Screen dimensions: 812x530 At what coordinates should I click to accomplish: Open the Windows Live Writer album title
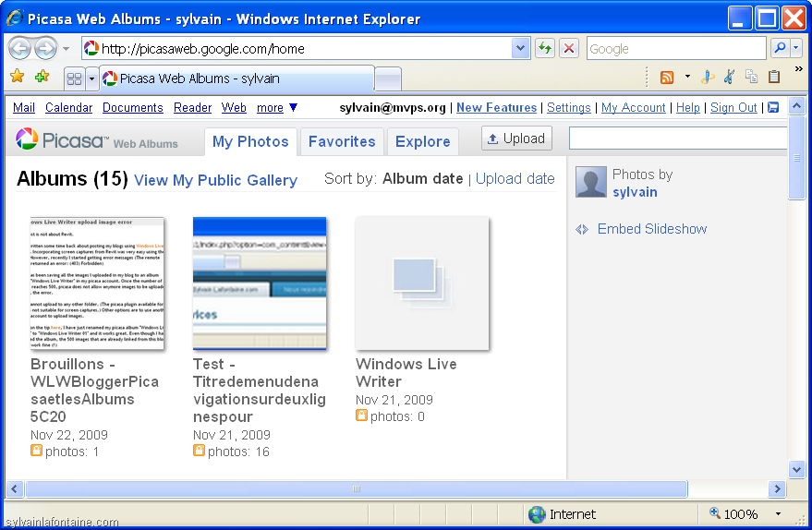[x=406, y=373]
